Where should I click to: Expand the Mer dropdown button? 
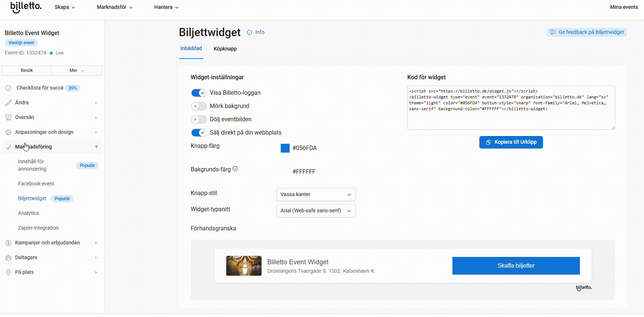[76, 70]
